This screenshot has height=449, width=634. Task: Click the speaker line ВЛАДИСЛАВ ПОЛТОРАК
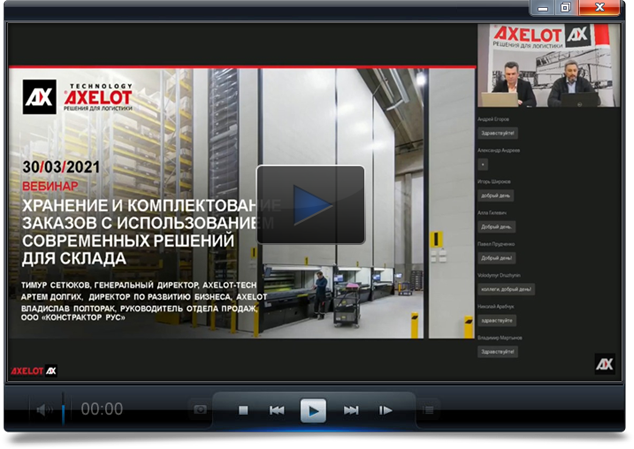tap(139, 309)
